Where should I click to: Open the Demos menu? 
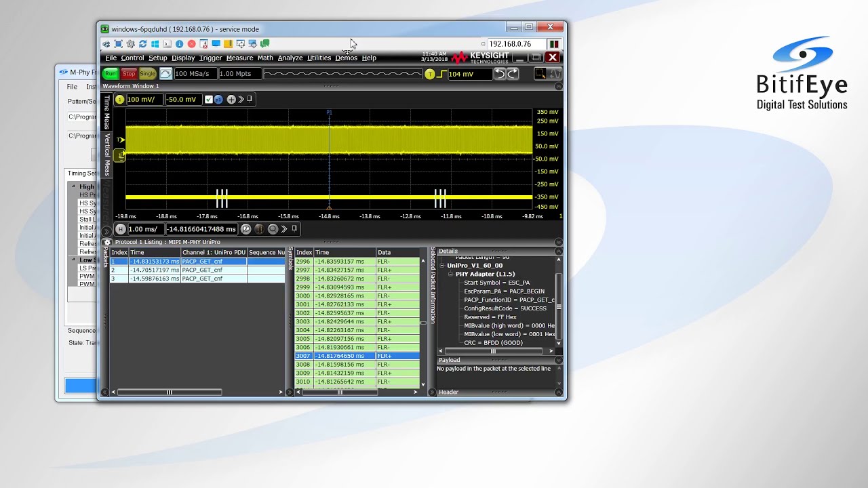346,58
